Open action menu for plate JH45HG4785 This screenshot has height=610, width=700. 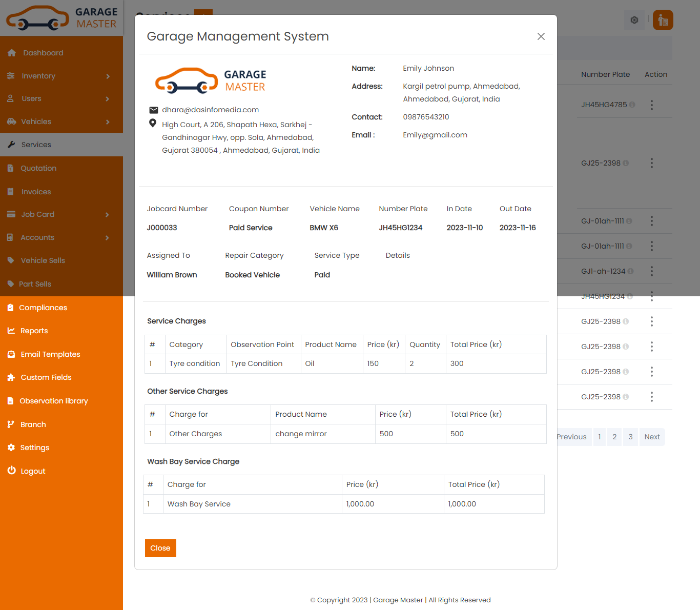[x=651, y=105]
